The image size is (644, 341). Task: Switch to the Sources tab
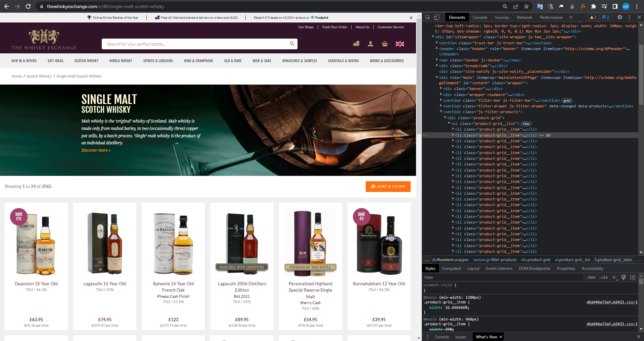pyautogui.click(x=502, y=17)
